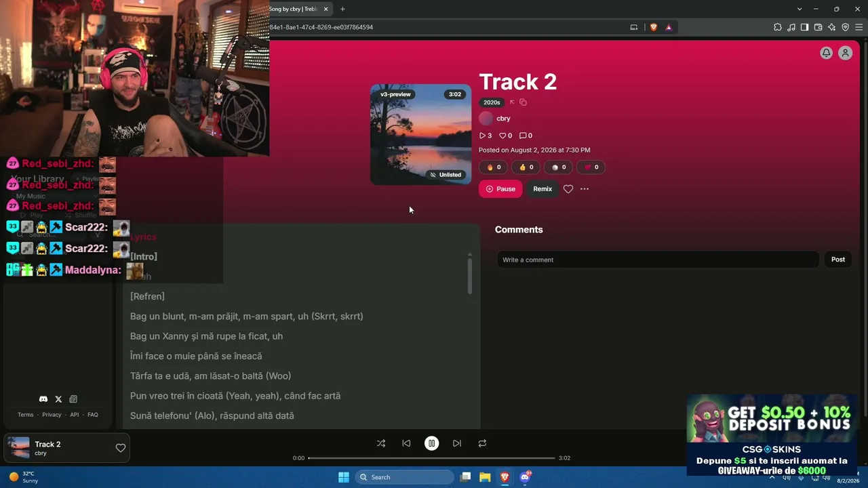Open Brave browser from the taskbar
The image size is (868, 488).
pyautogui.click(x=505, y=477)
